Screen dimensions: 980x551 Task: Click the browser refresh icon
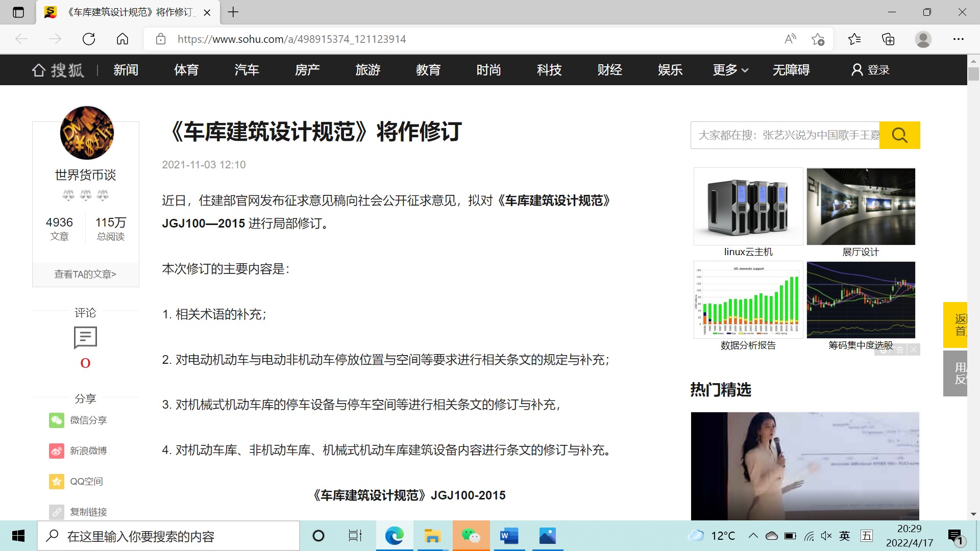(89, 39)
